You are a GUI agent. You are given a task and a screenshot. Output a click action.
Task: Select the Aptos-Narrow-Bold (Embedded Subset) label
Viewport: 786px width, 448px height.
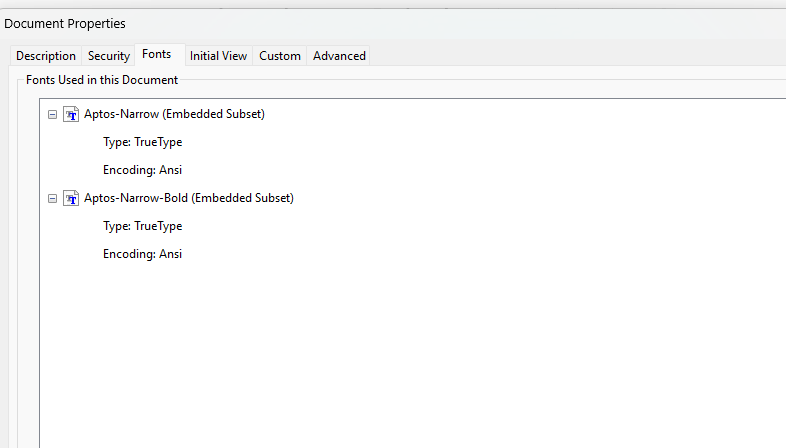click(188, 198)
